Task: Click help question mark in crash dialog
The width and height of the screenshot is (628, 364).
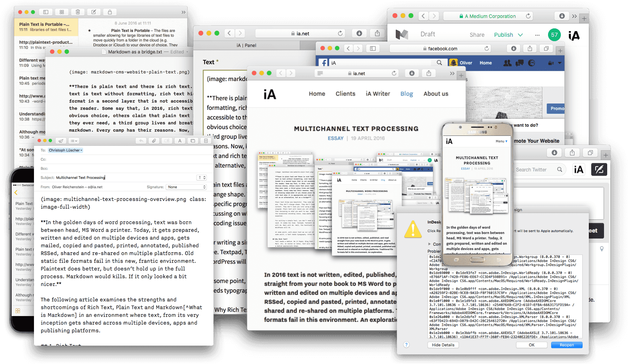Action: coord(407,345)
